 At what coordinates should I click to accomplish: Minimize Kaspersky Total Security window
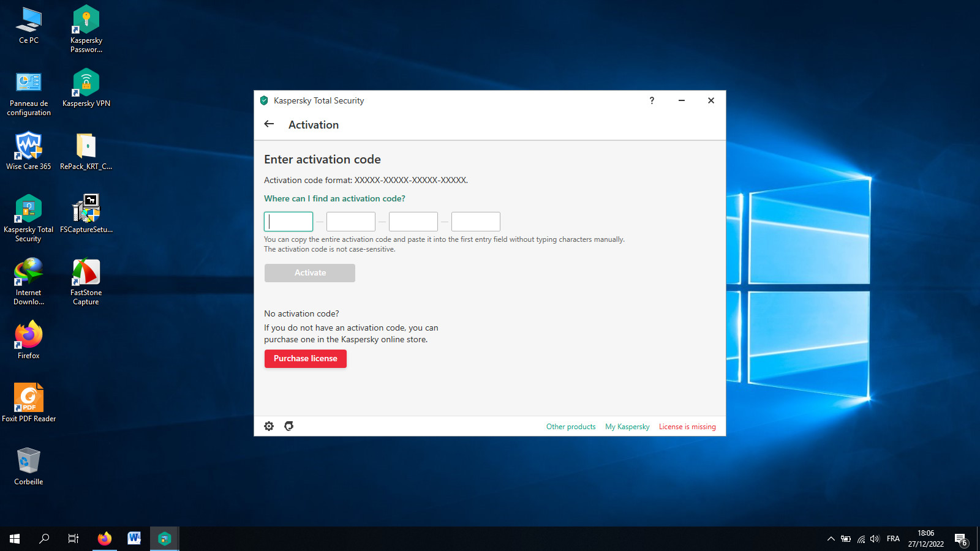coord(682,100)
